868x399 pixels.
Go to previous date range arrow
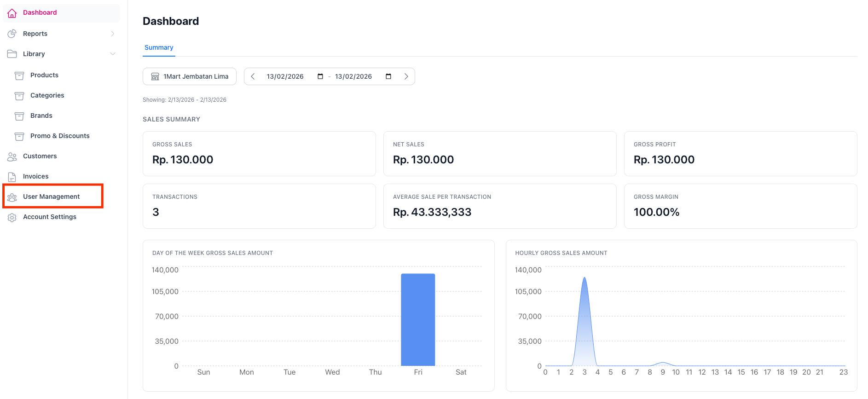pyautogui.click(x=253, y=76)
